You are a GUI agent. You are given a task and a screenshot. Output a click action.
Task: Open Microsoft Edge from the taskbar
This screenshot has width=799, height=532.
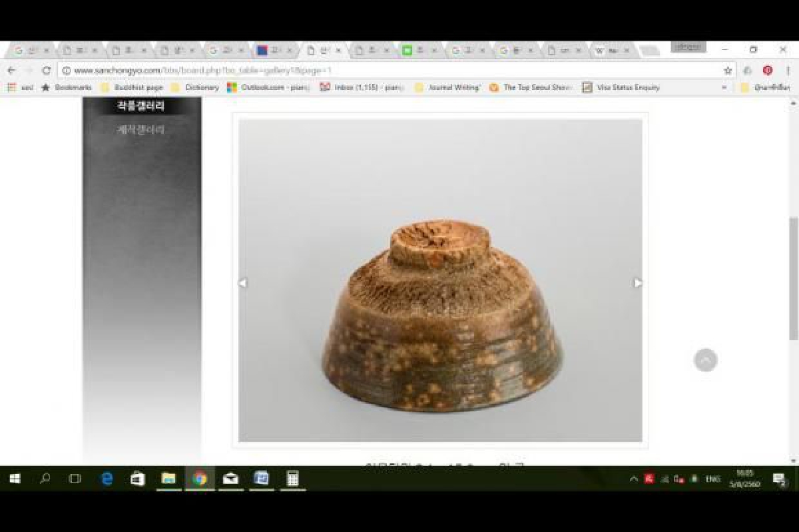(107, 478)
